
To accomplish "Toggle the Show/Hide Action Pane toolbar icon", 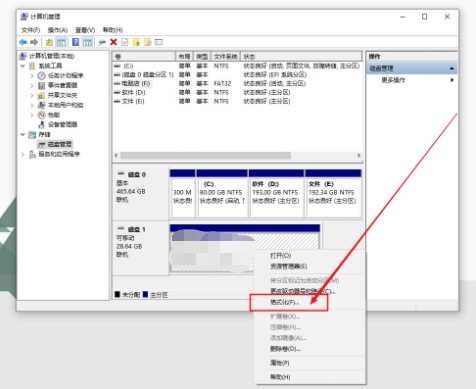I will [87, 42].
